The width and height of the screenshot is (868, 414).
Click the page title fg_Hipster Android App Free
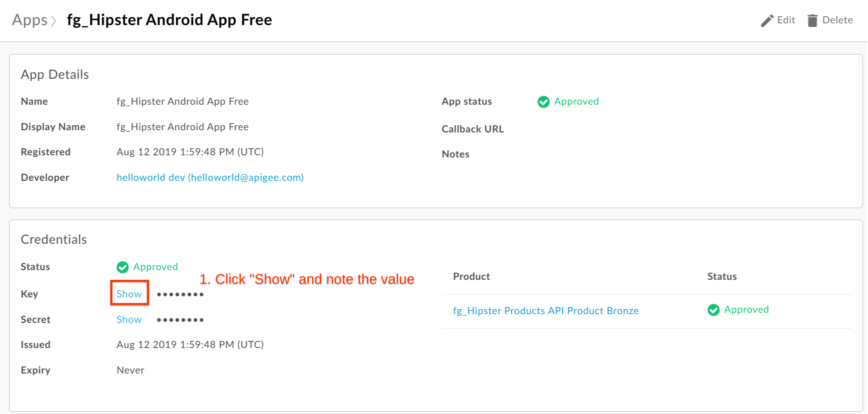[x=170, y=20]
